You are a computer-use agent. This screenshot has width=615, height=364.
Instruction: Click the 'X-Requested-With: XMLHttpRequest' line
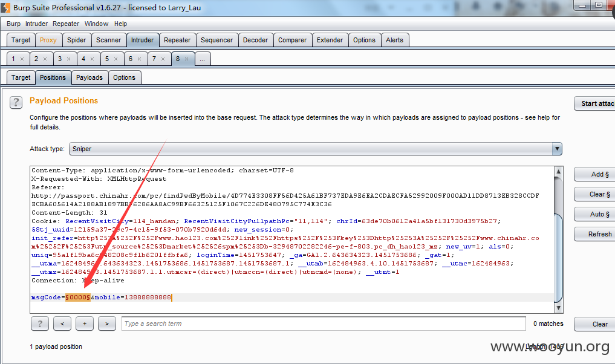point(99,179)
